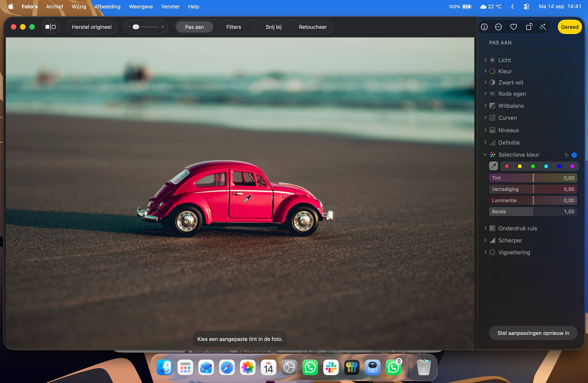Image resolution: width=588 pixels, height=383 pixels.
Task: Toggle the Selectieve kleur blue checkmark
Action: 574,155
